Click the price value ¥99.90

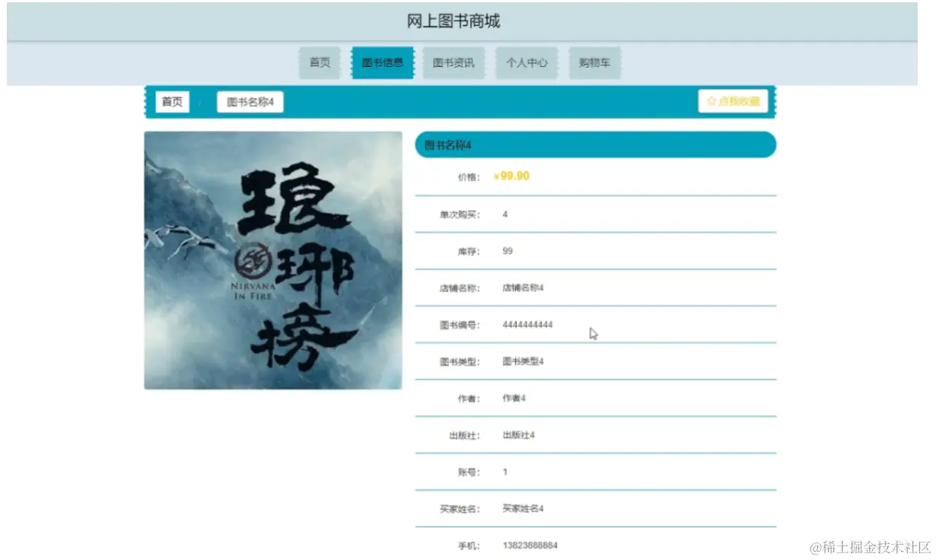tap(511, 176)
